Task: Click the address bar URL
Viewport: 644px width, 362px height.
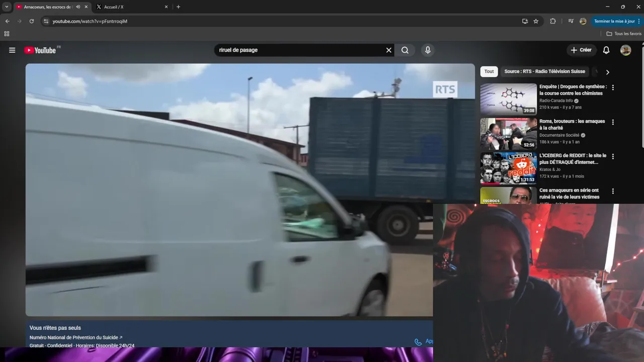Action: pos(90,21)
